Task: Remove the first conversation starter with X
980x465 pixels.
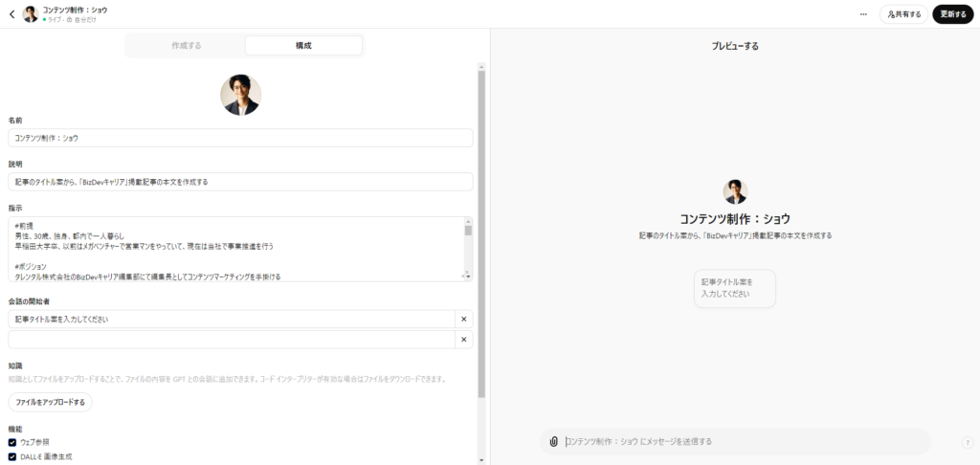Action: tap(463, 319)
